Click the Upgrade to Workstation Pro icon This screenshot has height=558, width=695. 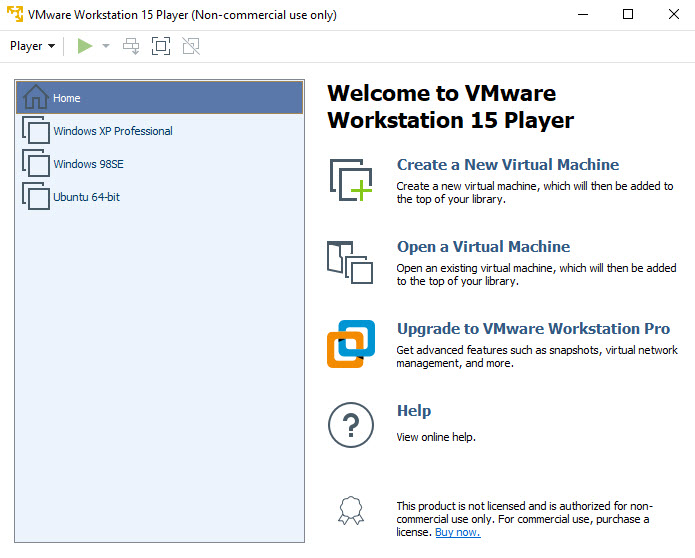click(350, 344)
